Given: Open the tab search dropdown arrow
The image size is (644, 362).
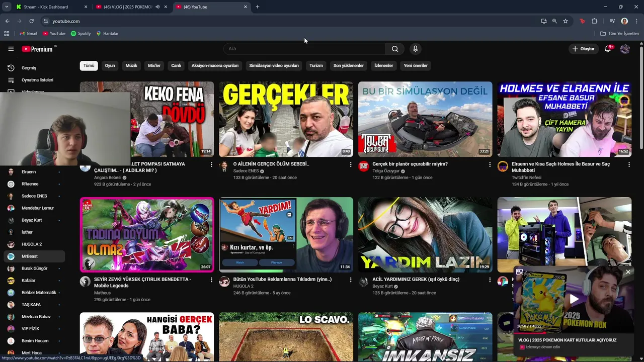Looking at the screenshot, I should point(7,7).
